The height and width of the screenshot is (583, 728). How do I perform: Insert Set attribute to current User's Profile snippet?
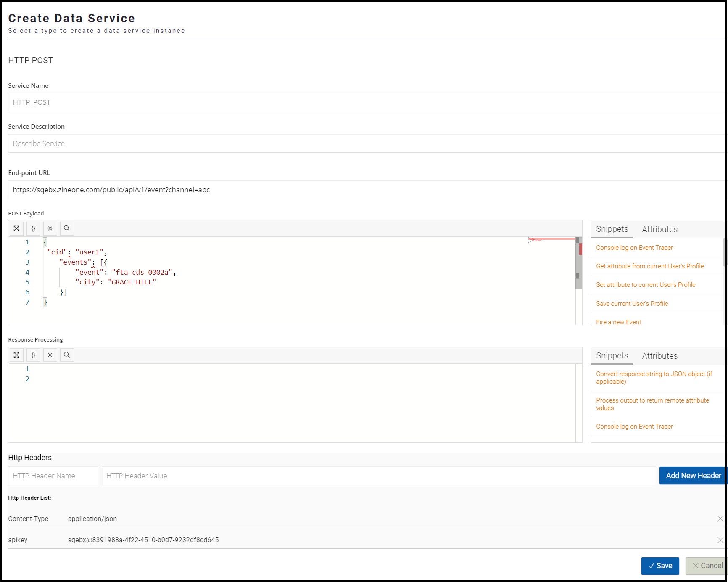point(646,285)
